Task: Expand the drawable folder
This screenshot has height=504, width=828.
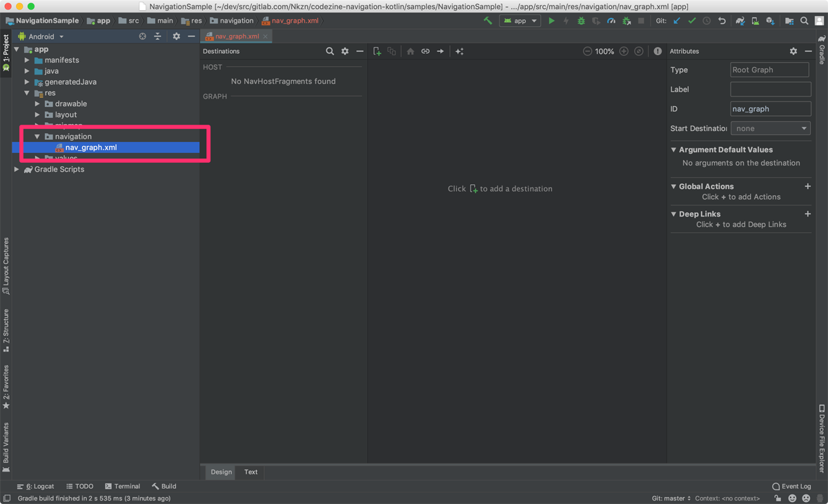Action: [x=38, y=104]
